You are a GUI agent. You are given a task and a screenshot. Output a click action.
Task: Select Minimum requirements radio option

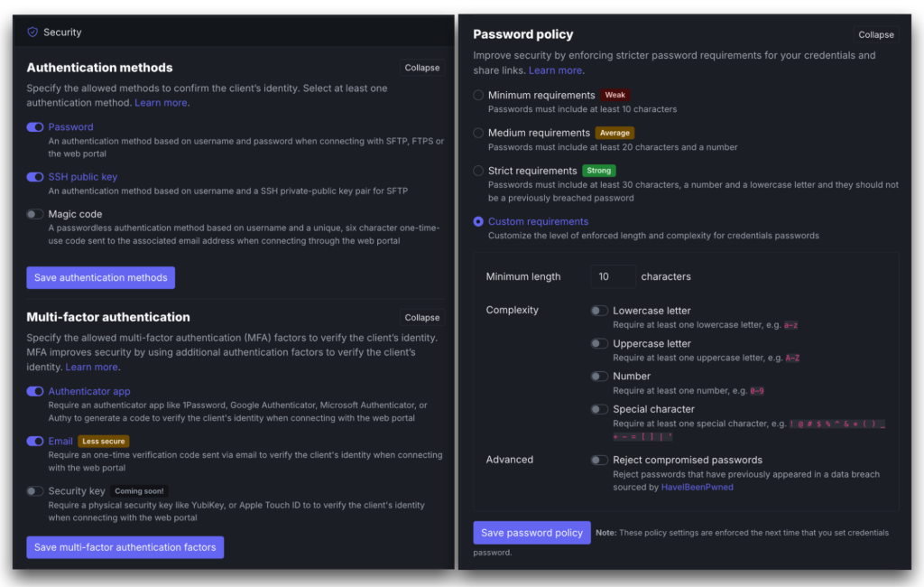(478, 95)
